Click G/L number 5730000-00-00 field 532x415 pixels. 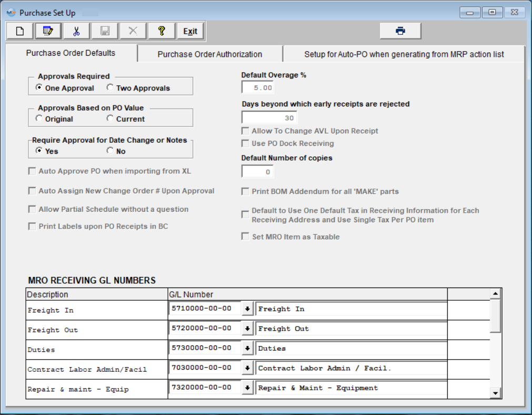click(205, 348)
